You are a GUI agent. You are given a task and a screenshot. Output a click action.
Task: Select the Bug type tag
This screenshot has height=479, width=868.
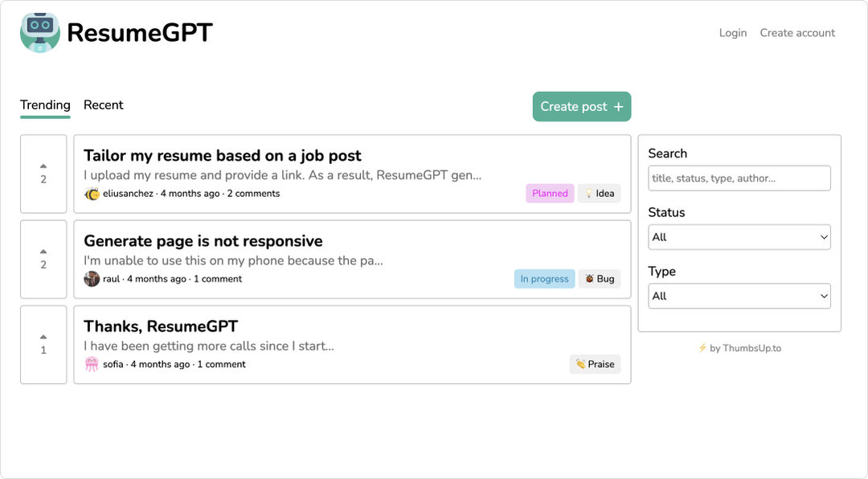click(600, 279)
